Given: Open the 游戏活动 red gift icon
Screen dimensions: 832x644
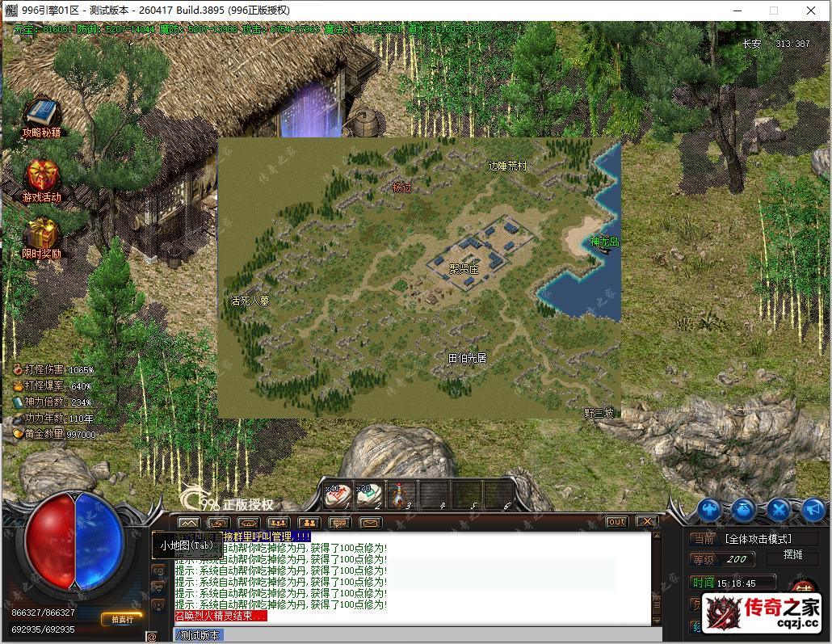Looking at the screenshot, I should [41, 182].
